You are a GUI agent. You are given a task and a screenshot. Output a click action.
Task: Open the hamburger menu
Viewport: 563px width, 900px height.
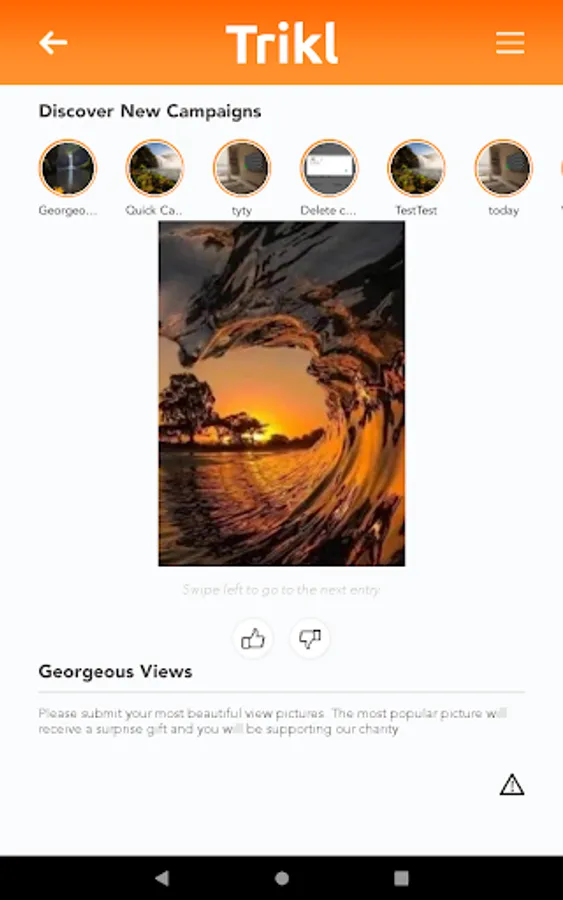(510, 43)
